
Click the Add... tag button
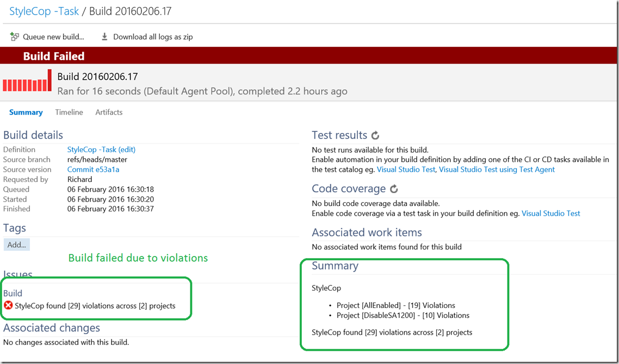pos(16,244)
